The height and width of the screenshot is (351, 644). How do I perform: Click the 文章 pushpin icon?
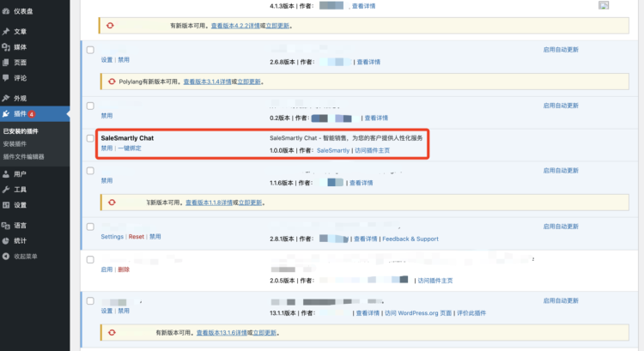click(6, 31)
